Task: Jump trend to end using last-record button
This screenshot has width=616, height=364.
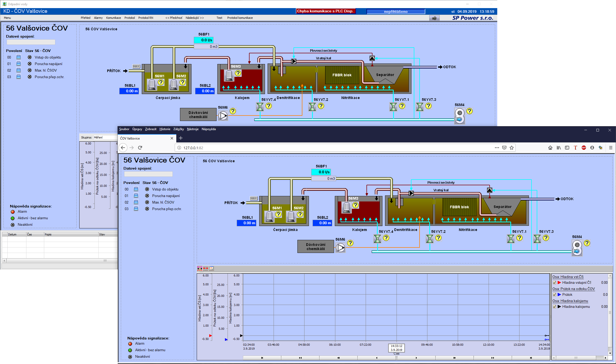Action: [x=531, y=358]
